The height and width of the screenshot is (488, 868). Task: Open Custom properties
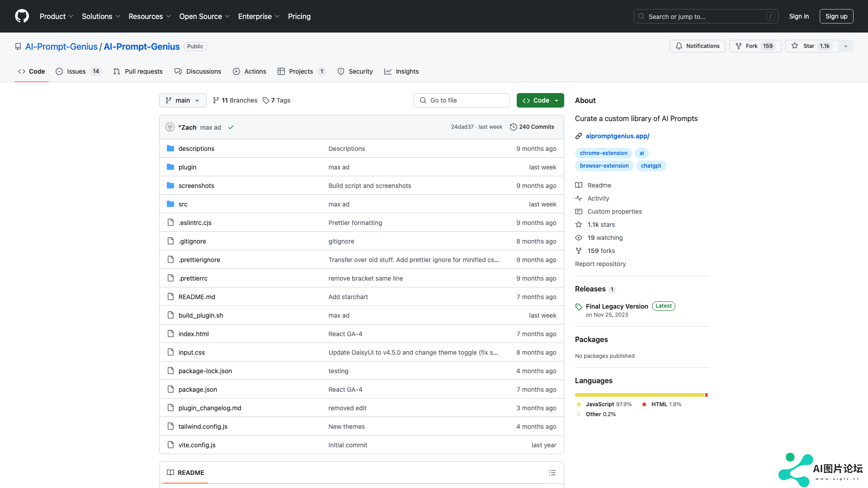pyautogui.click(x=609, y=211)
